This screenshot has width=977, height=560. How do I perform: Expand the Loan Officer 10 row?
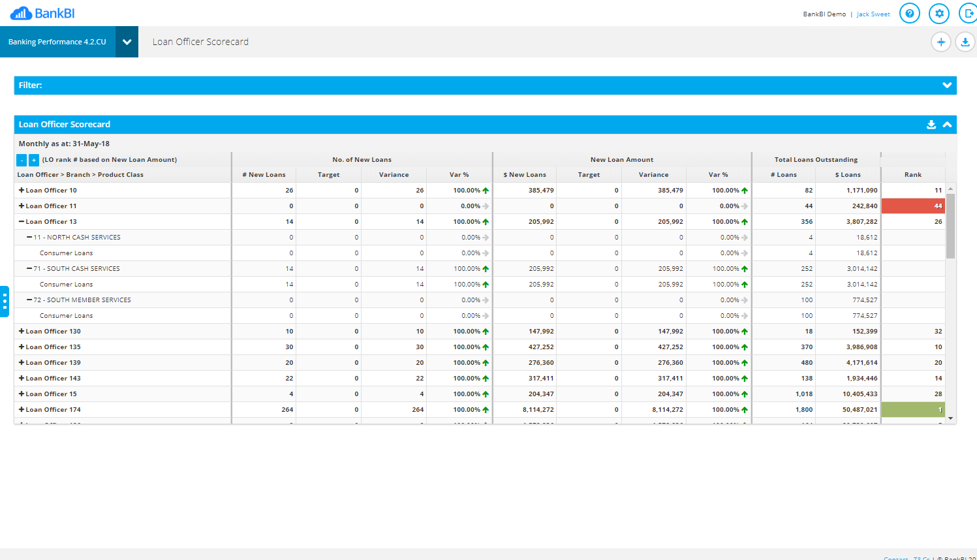coord(22,191)
